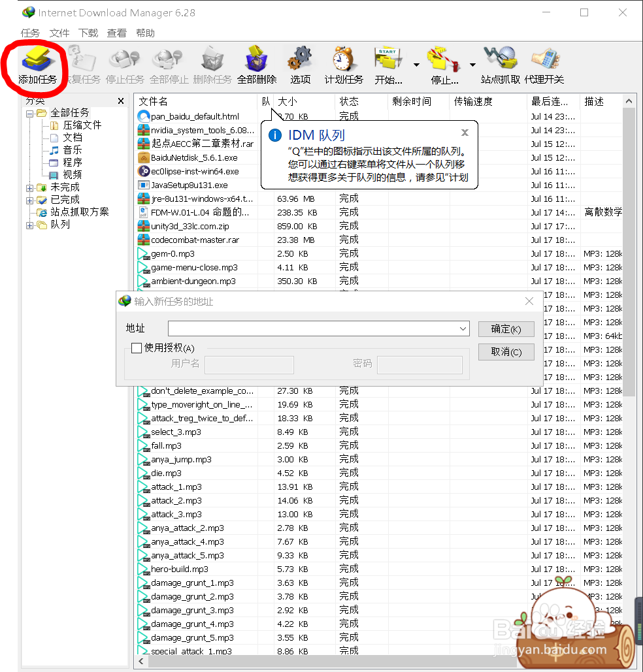Click the Stop Task (停止任务) toolbar icon

[125, 65]
